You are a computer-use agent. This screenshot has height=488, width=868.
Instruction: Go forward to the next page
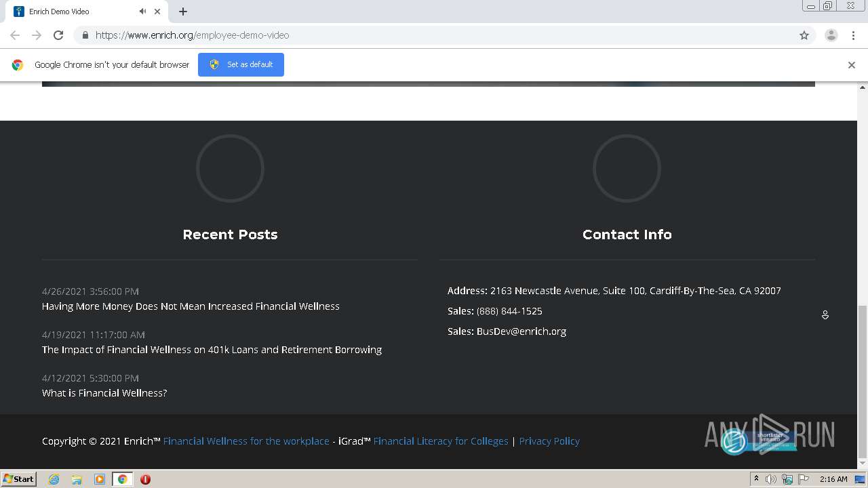coord(37,35)
